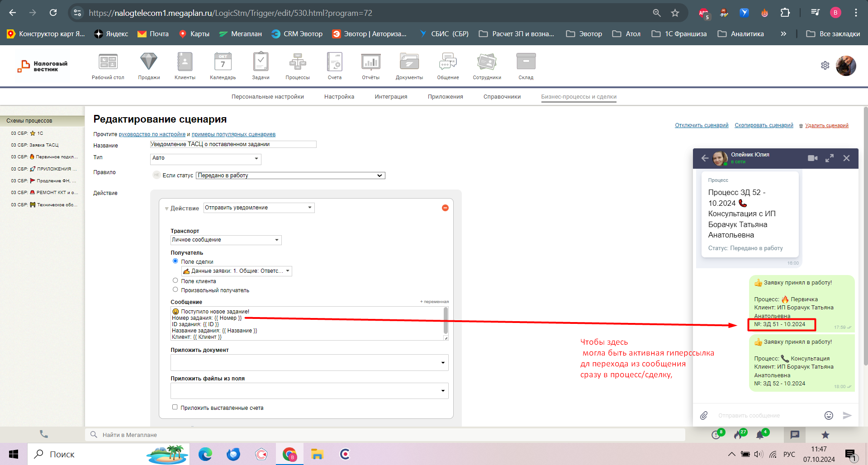This screenshot has width=868, height=465.
Task: Open Тип dropdown showing Авто
Action: [205, 159]
